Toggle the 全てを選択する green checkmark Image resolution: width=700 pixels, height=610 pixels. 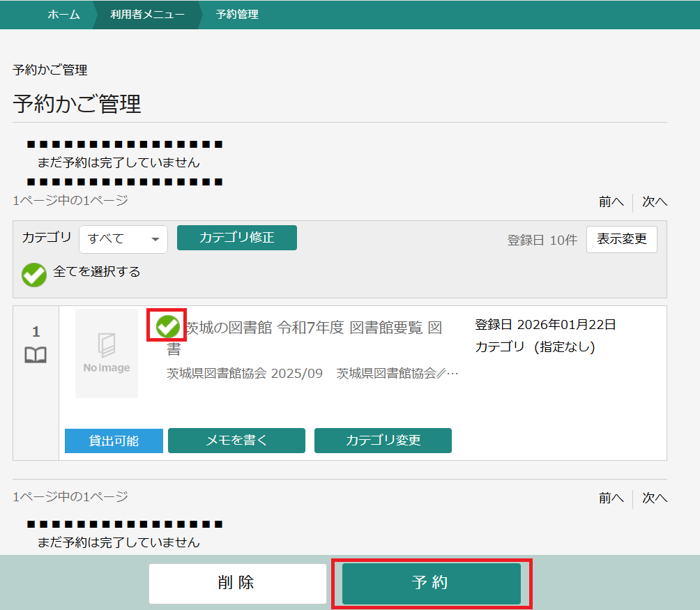click(x=34, y=275)
